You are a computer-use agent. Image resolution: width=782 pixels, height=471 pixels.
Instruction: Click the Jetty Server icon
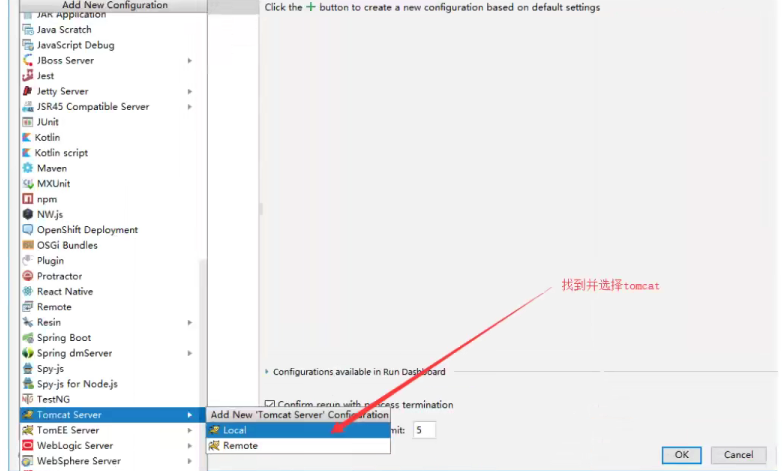28,91
